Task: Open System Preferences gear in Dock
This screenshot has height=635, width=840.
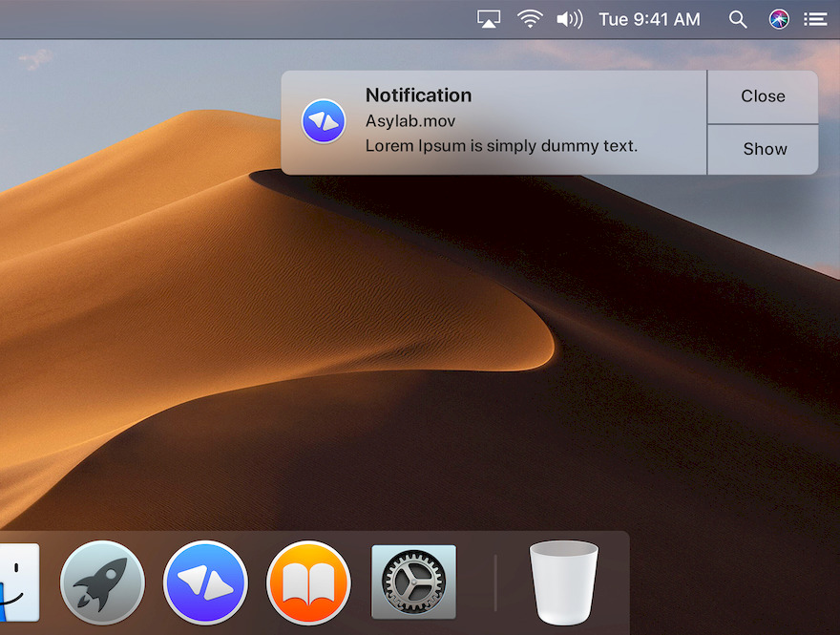Action: point(413,582)
